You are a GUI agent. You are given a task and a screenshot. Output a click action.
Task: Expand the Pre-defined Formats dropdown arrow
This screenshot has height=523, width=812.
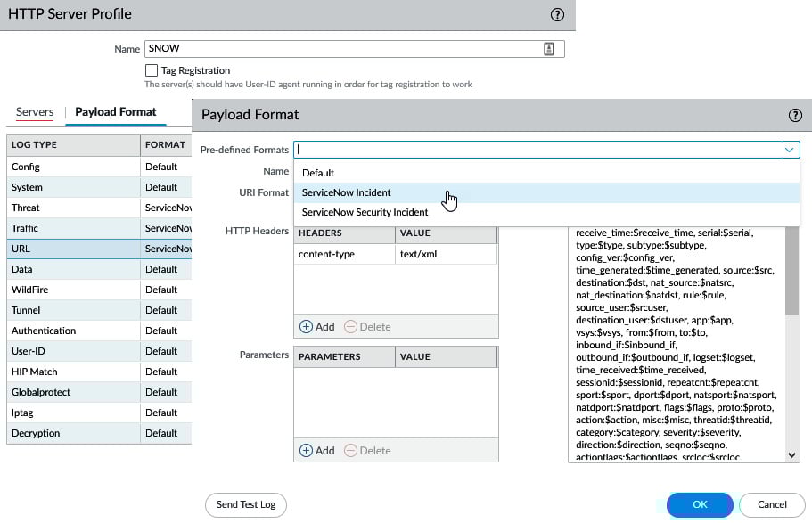click(789, 150)
